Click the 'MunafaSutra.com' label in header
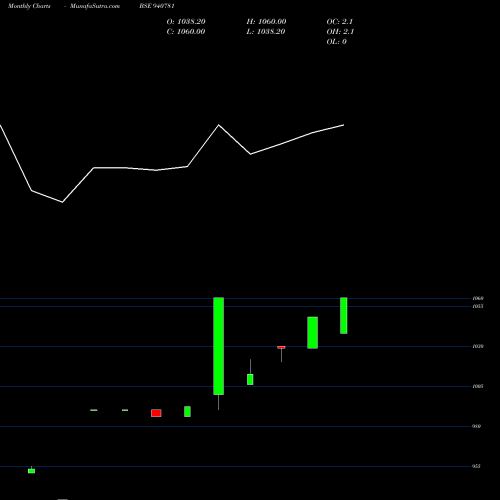Image resolution: width=500 pixels, height=500 pixels. pyautogui.click(x=95, y=6)
